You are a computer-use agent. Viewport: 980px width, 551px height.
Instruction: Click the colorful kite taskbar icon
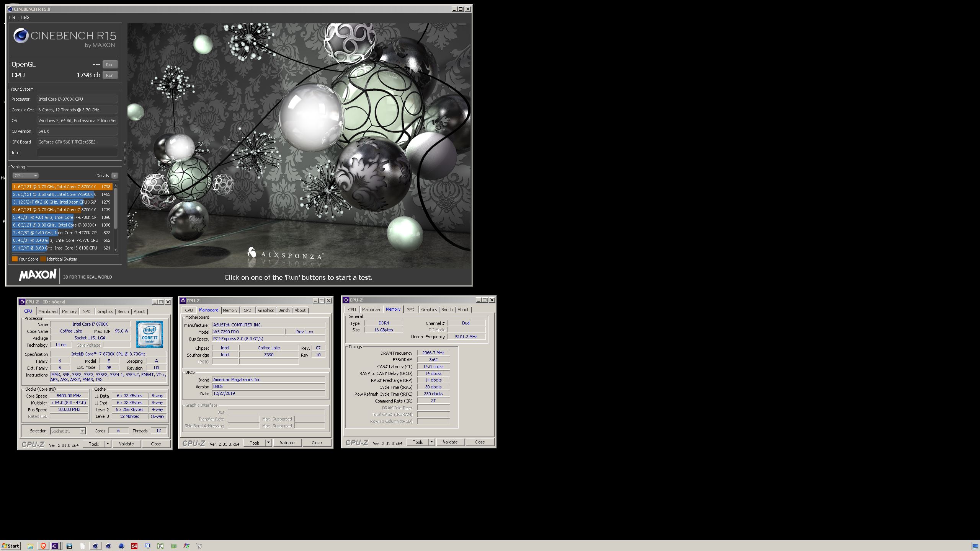(x=186, y=546)
